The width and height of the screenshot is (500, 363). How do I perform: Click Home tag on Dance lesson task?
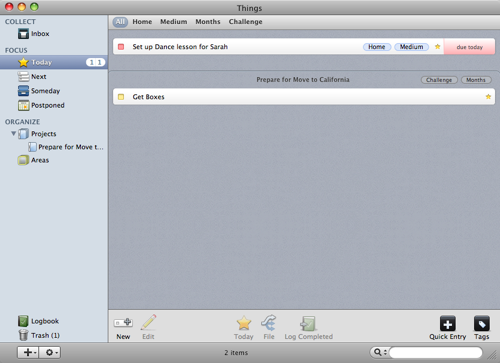377,47
